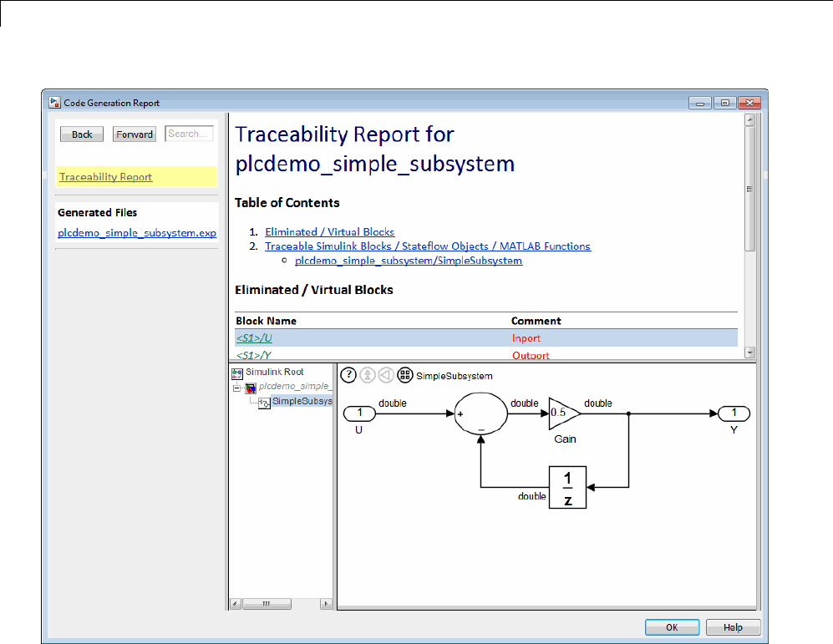
Task: Click the SimpleSubsystem breadcrumb label
Action: [x=455, y=376]
